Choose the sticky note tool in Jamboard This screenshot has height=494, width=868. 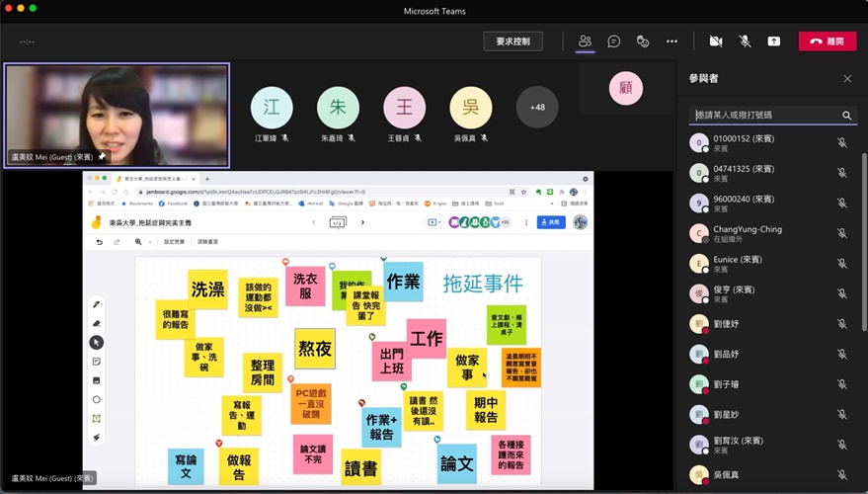97,362
